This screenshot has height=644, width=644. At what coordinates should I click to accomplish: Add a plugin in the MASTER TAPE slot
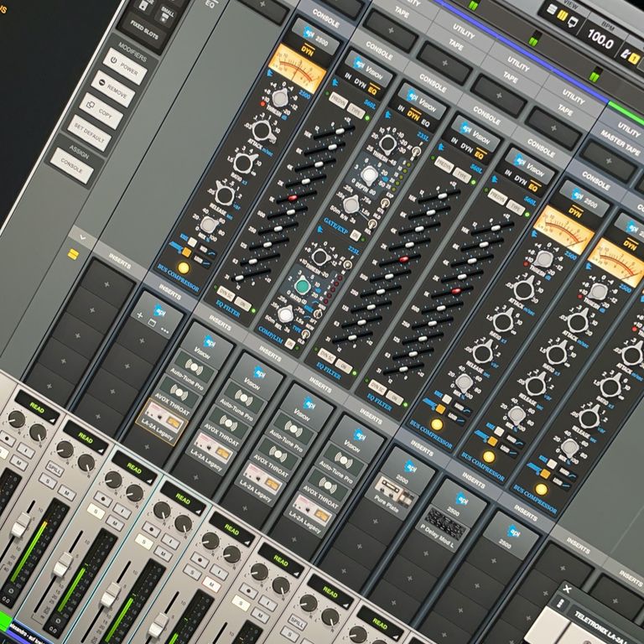[608, 161]
